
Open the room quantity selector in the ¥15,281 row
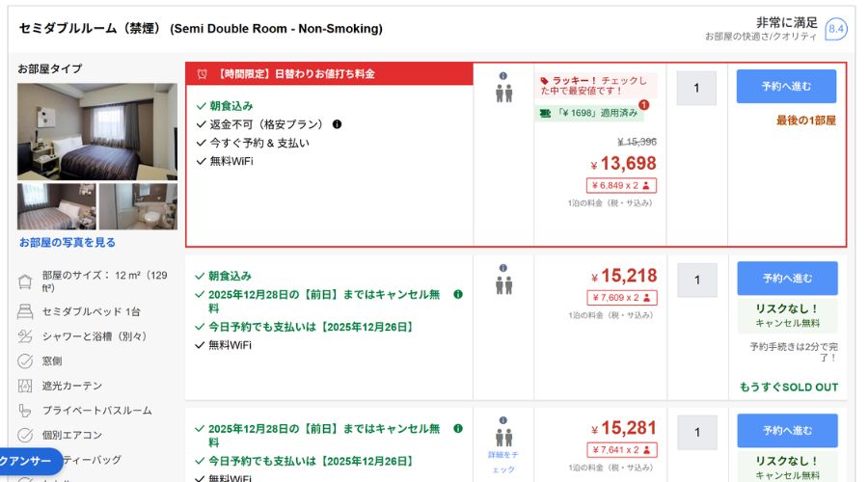[x=696, y=432]
